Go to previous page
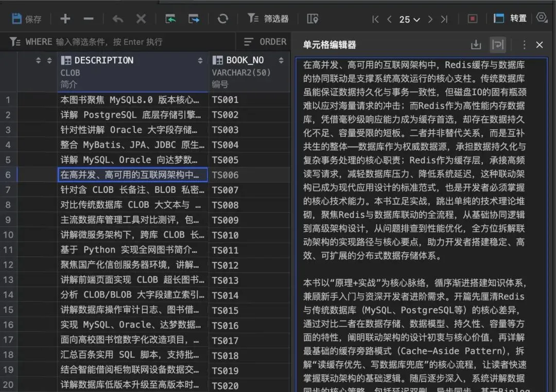 [389, 19]
